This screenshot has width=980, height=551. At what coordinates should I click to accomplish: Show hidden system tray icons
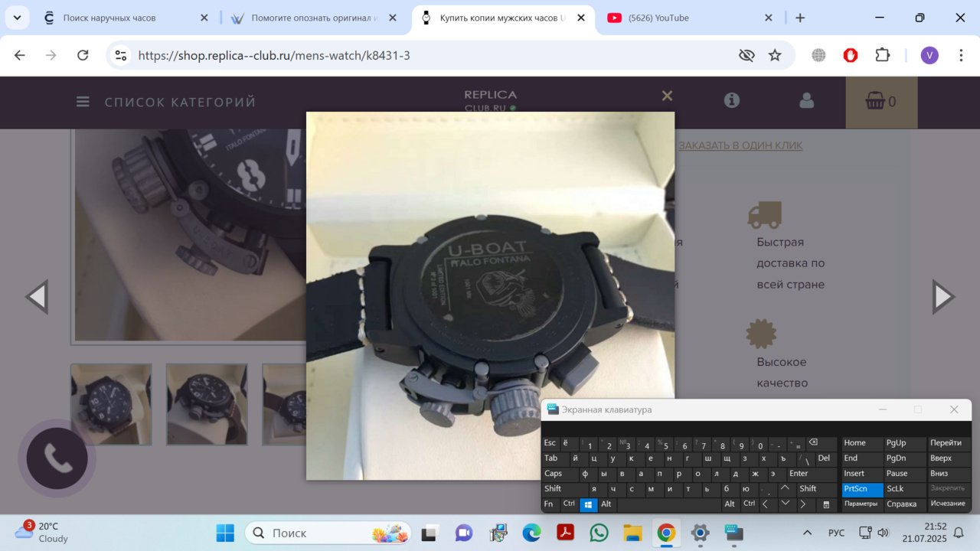(x=807, y=533)
